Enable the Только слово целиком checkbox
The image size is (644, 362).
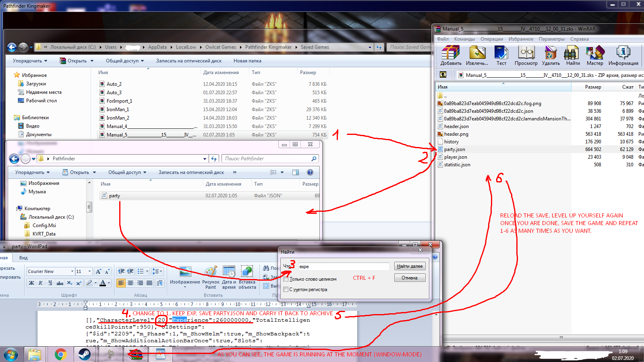[286, 279]
